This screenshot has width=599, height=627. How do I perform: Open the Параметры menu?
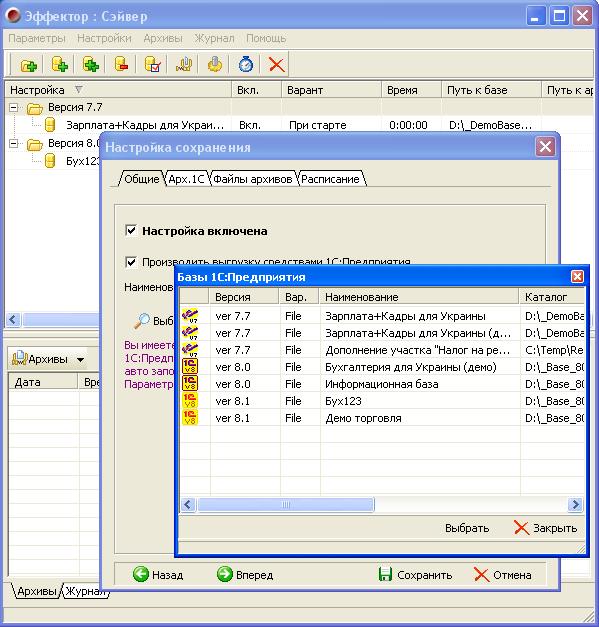[x=37, y=38]
